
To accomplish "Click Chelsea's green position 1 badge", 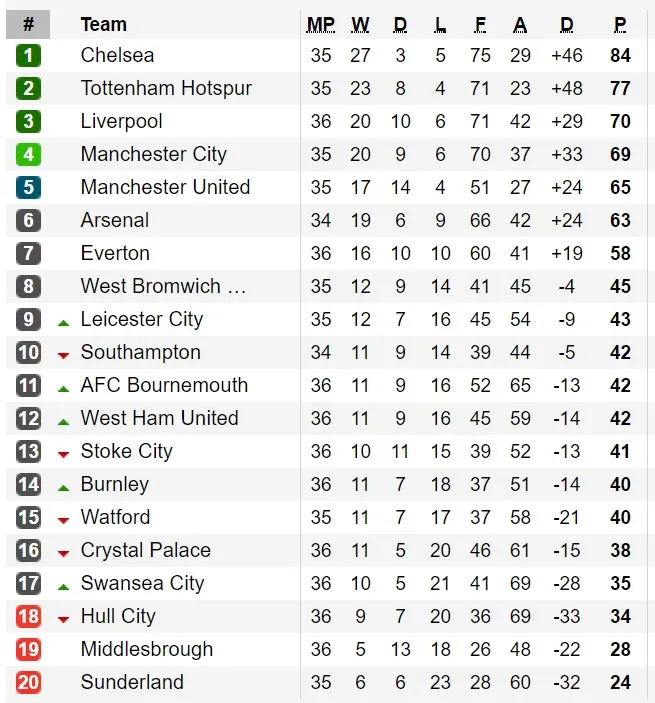I will click(28, 56).
